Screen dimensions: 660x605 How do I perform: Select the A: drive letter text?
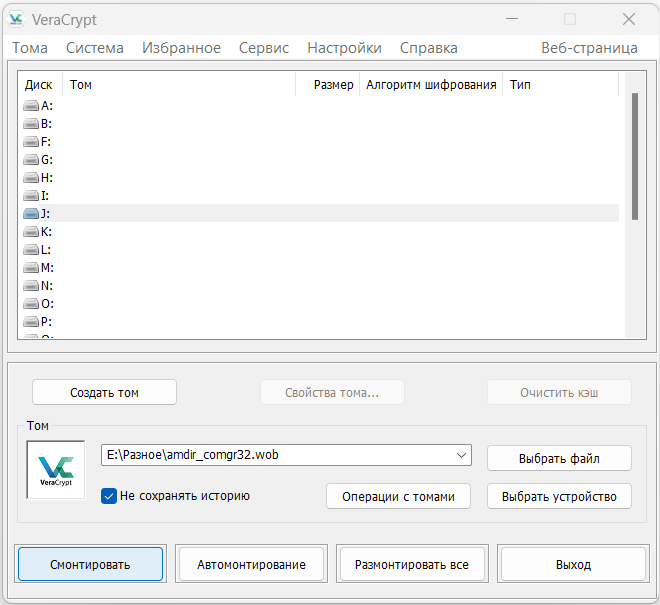47,106
